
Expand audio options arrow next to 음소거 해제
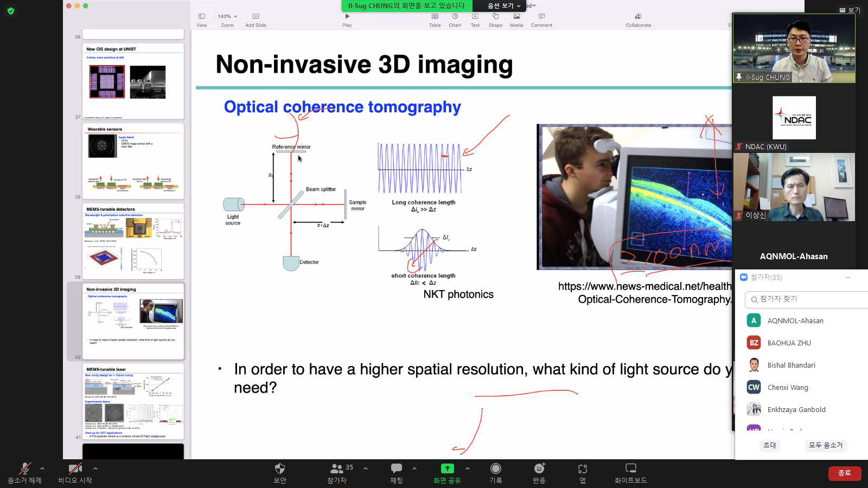[x=42, y=468]
